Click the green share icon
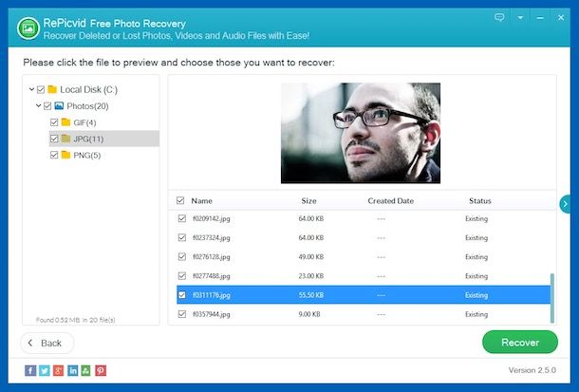Viewport: 579px width, 392px height. click(x=86, y=370)
